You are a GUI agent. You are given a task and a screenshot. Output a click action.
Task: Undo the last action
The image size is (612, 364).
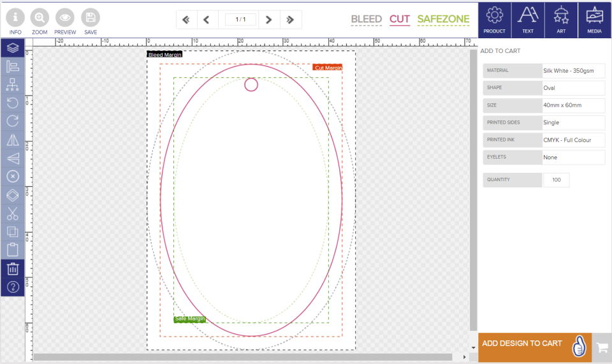(x=13, y=103)
